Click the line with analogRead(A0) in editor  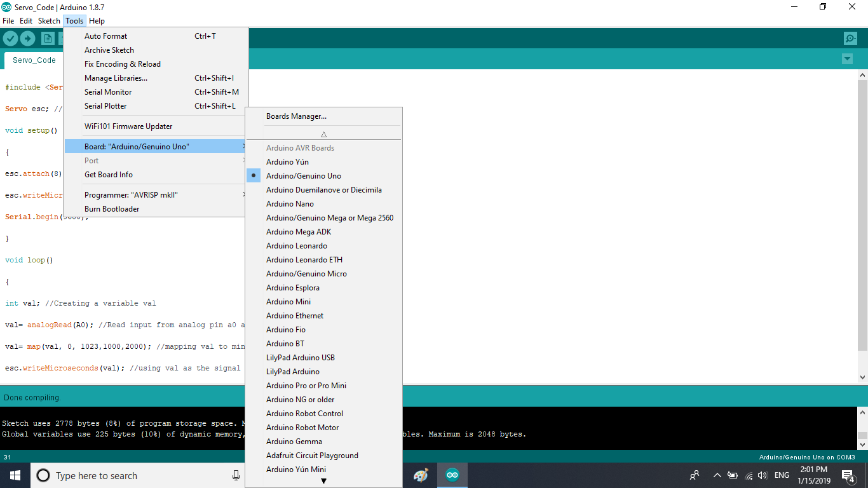pos(124,325)
